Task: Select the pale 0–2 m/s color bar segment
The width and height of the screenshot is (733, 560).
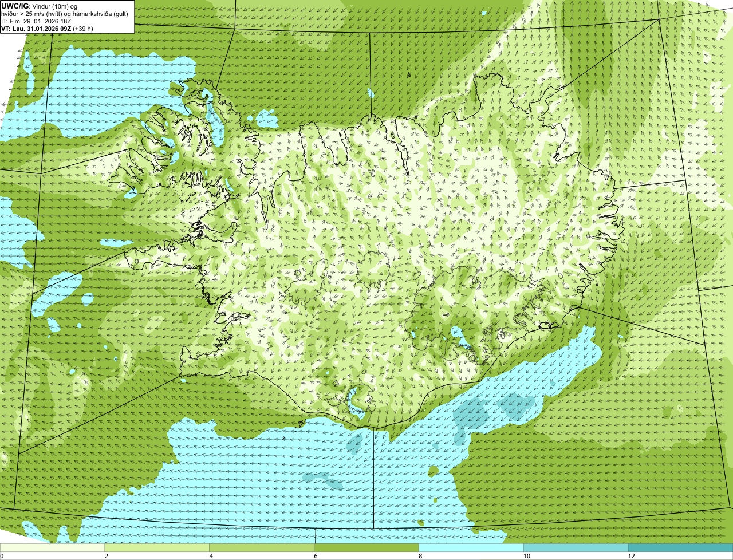Action: click(53, 548)
